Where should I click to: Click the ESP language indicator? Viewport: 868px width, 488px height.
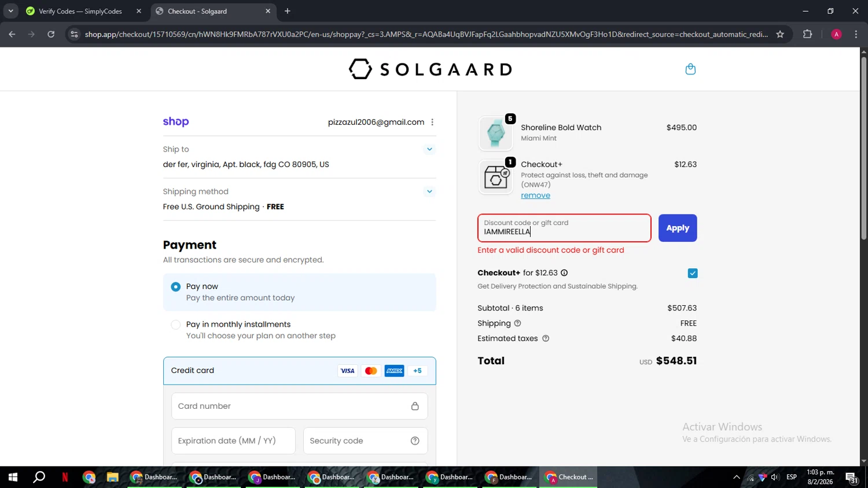(x=792, y=477)
